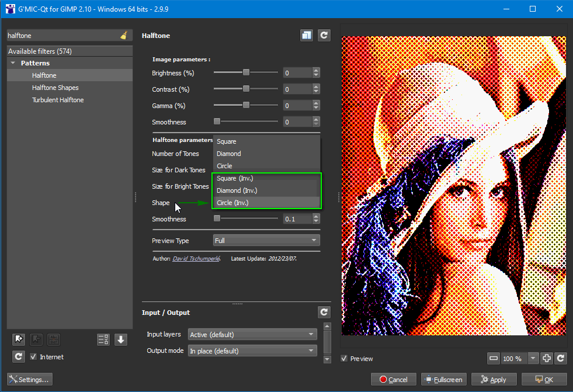Open David Tschumperlé author link
The height and width of the screenshot is (392, 573).
point(196,258)
